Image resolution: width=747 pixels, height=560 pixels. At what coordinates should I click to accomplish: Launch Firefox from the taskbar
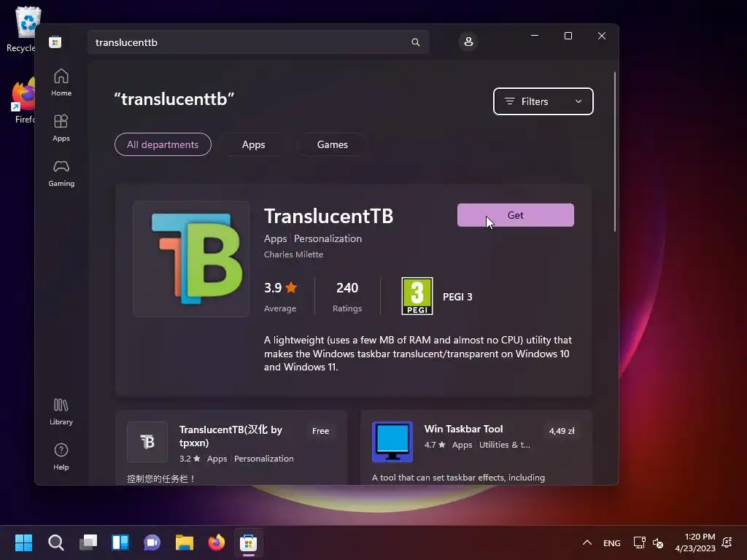pyautogui.click(x=216, y=542)
